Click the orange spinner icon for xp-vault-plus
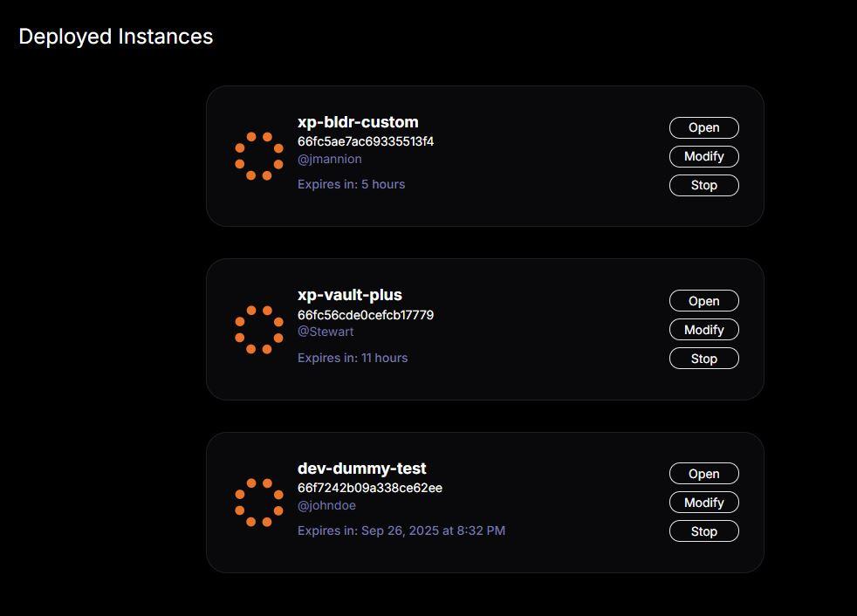Image resolution: width=857 pixels, height=616 pixels. [x=259, y=330]
